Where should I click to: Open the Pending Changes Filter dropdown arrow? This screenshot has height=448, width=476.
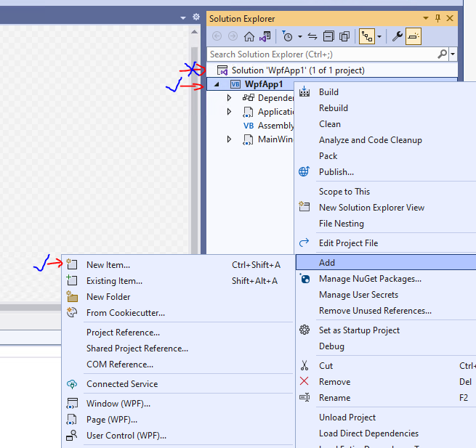[300, 37]
